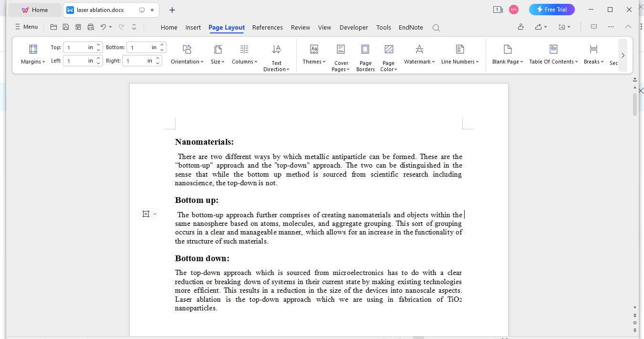Switch to the References ribbon tab
The image size is (644, 339).
click(268, 27)
